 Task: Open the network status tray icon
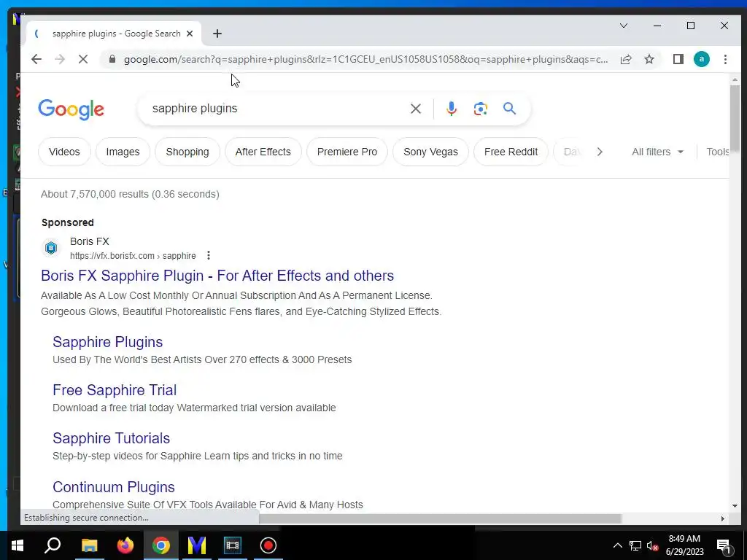click(x=635, y=545)
